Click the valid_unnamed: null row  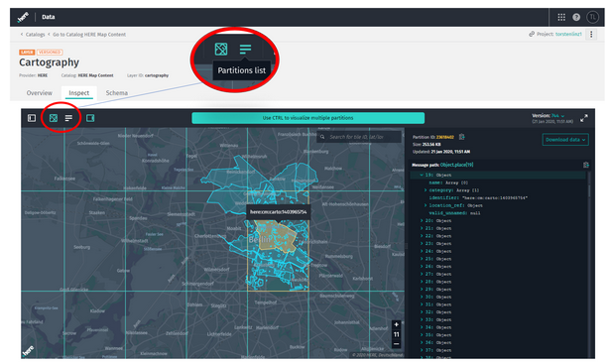pyautogui.click(x=454, y=213)
